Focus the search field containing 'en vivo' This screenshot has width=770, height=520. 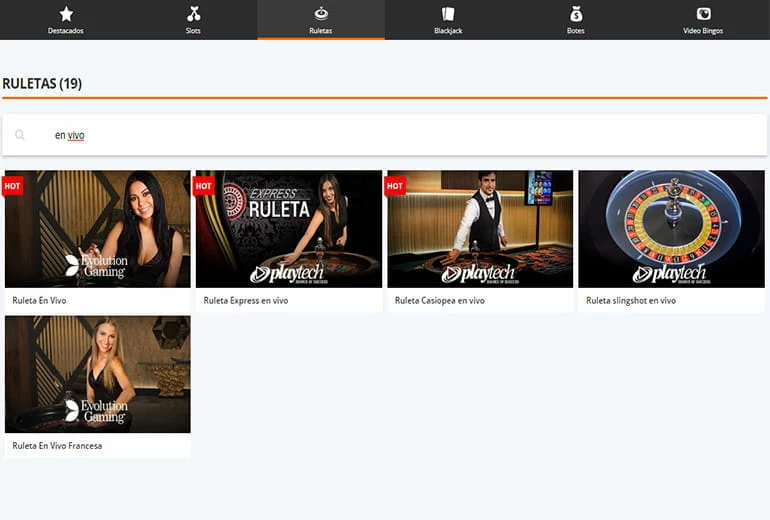point(385,135)
